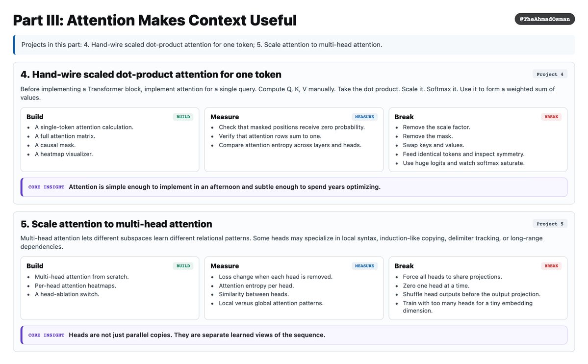Screen dimensions: 588x364
Task: Click the 'Projects in this part' summary banner
Action: (x=294, y=45)
